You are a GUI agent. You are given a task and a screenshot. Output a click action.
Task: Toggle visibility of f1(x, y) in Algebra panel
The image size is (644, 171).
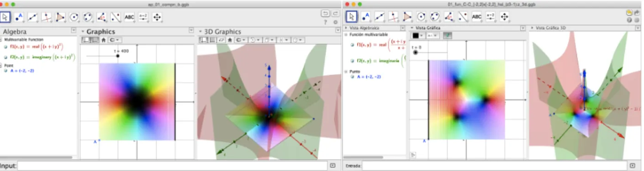[5, 46]
